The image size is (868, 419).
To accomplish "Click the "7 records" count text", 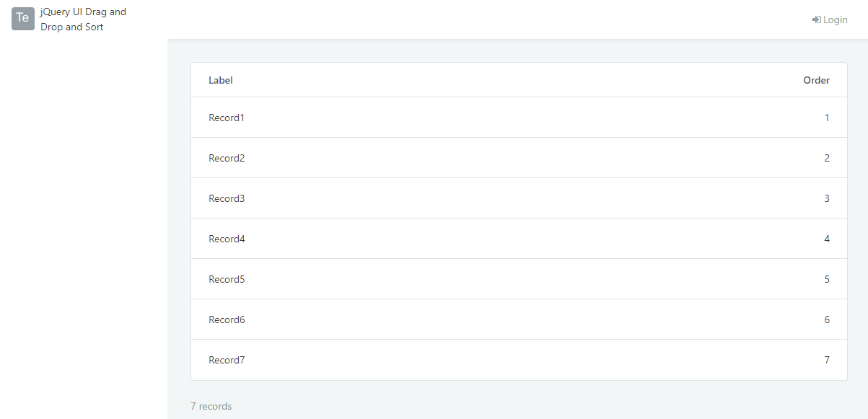I will pos(211,406).
